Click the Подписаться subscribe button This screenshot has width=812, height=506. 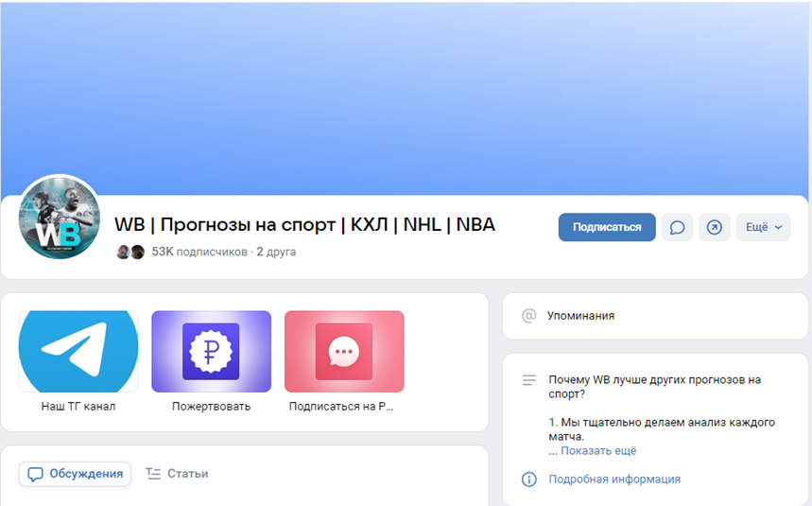pos(607,227)
